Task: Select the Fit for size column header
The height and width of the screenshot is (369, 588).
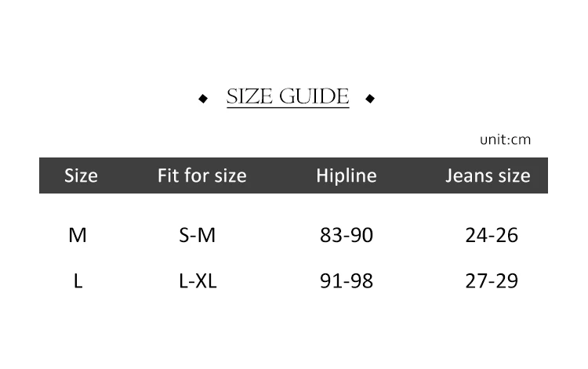Action: click(x=201, y=175)
